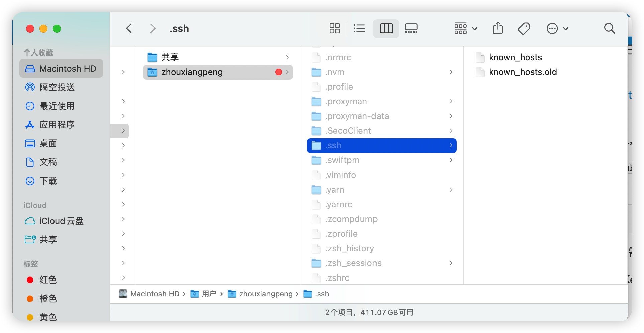Open the group-by options dropdown
The height and width of the screenshot is (333, 644).
pos(465,28)
